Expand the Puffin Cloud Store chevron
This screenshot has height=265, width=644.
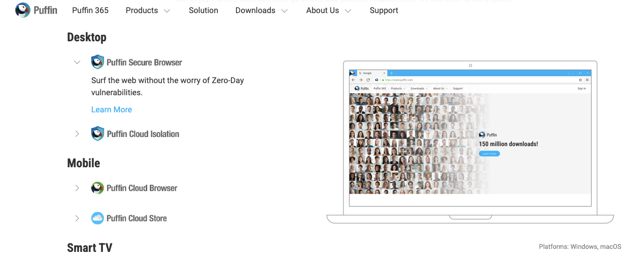(77, 218)
